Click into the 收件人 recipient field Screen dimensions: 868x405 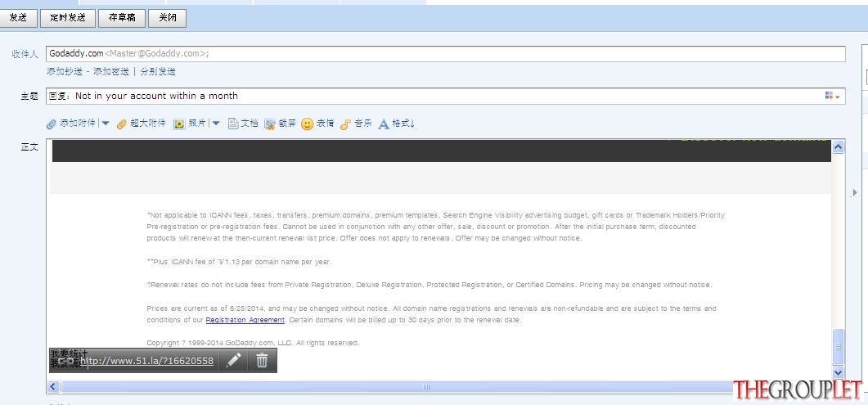tap(446, 54)
